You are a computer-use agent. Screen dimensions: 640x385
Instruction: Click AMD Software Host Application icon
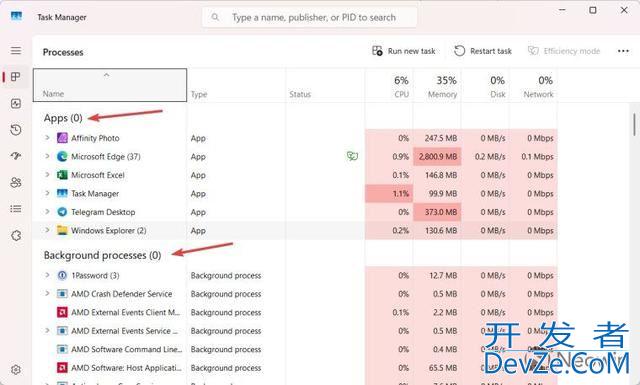[62, 368]
